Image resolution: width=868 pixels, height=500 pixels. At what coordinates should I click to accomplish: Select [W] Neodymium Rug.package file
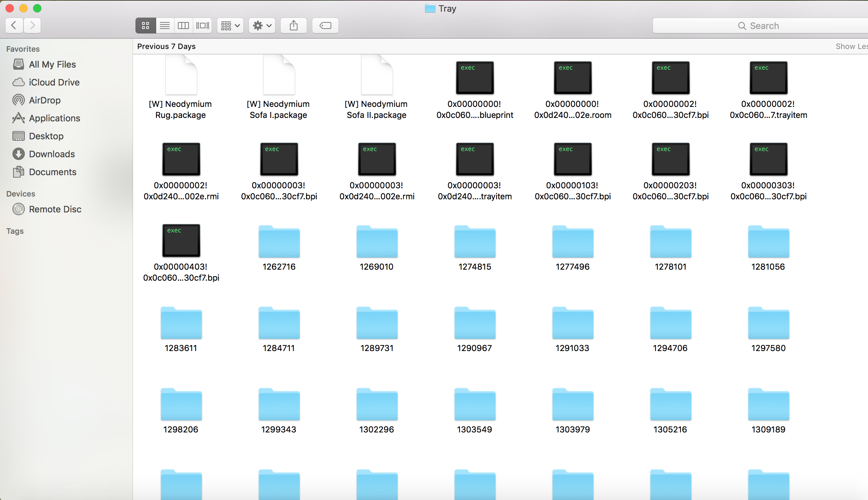pyautogui.click(x=181, y=77)
